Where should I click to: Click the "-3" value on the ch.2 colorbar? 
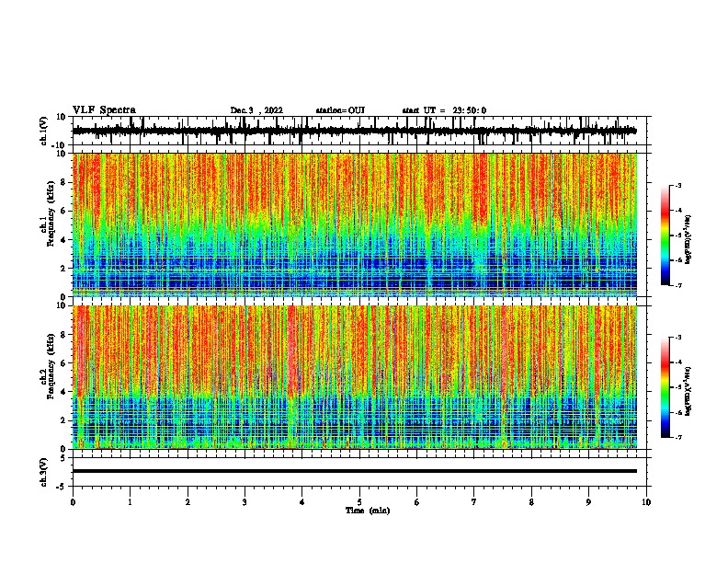tap(678, 338)
